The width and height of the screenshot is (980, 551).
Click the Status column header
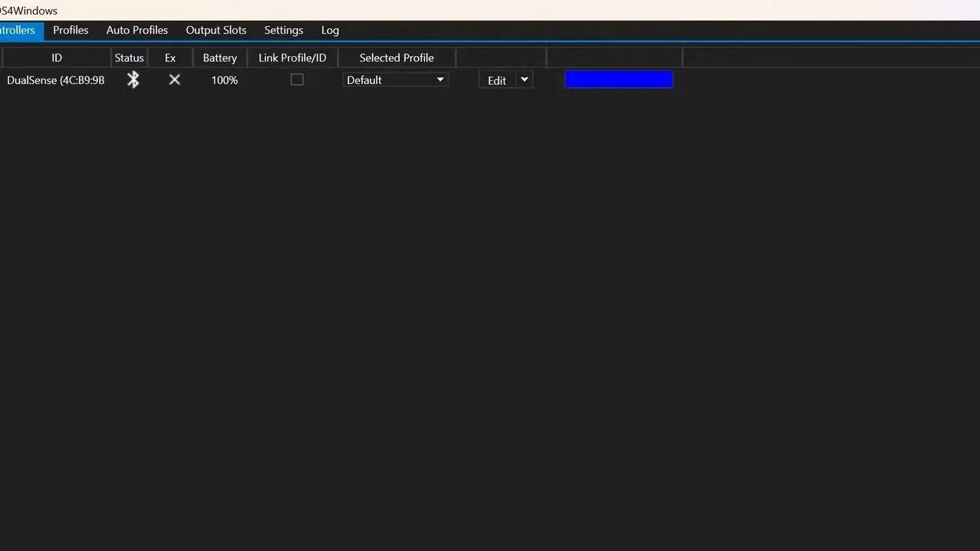129,57
